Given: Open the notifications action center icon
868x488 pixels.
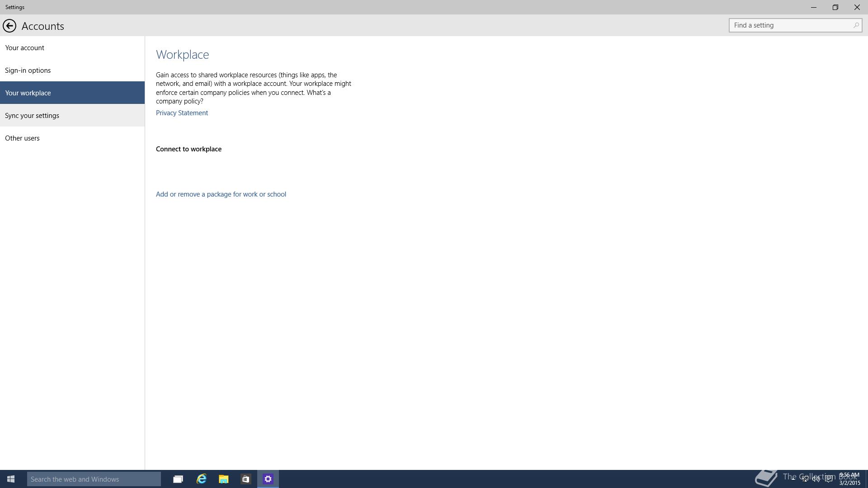Looking at the screenshot, I should tap(829, 479).
